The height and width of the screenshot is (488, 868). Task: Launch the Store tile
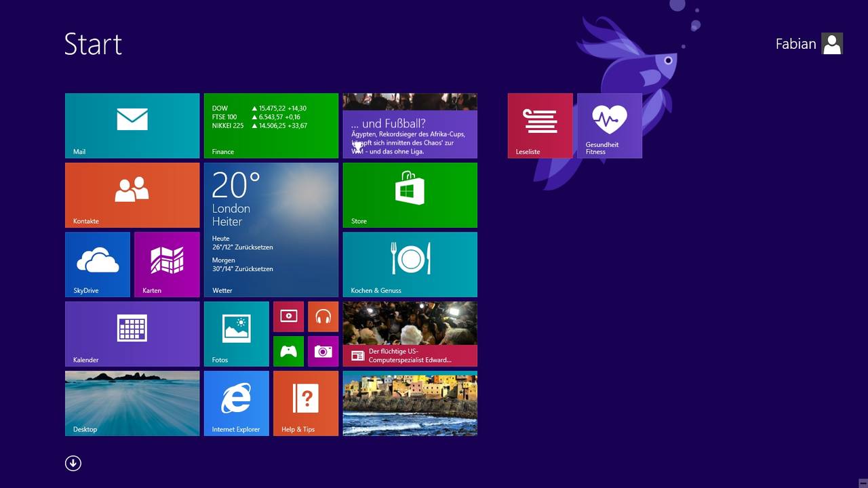click(x=410, y=195)
